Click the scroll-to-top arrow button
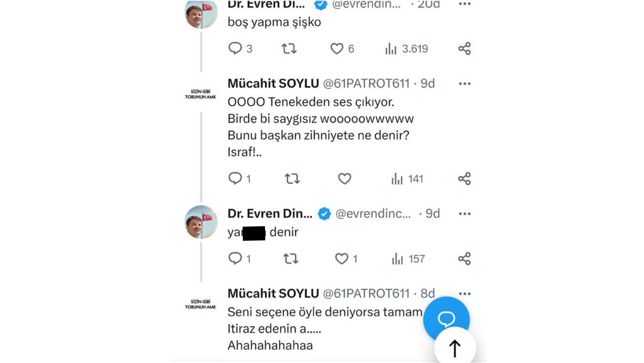644x363 pixels. click(455, 348)
